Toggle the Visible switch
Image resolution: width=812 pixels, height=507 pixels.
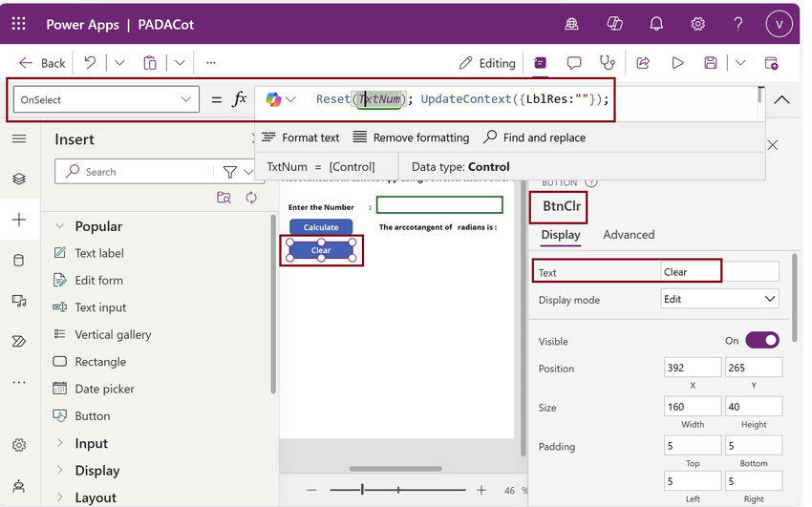point(761,341)
